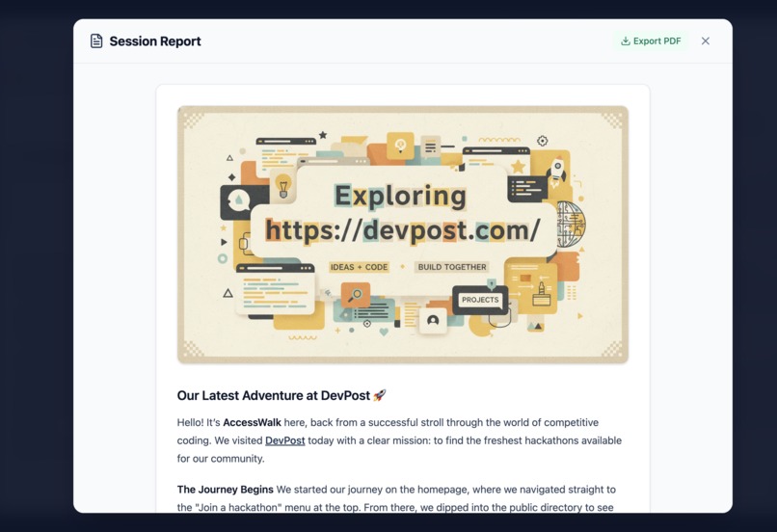Image resolution: width=777 pixels, height=532 pixels.
Task: Close the Session Report dialog
Action: [705, 41]
